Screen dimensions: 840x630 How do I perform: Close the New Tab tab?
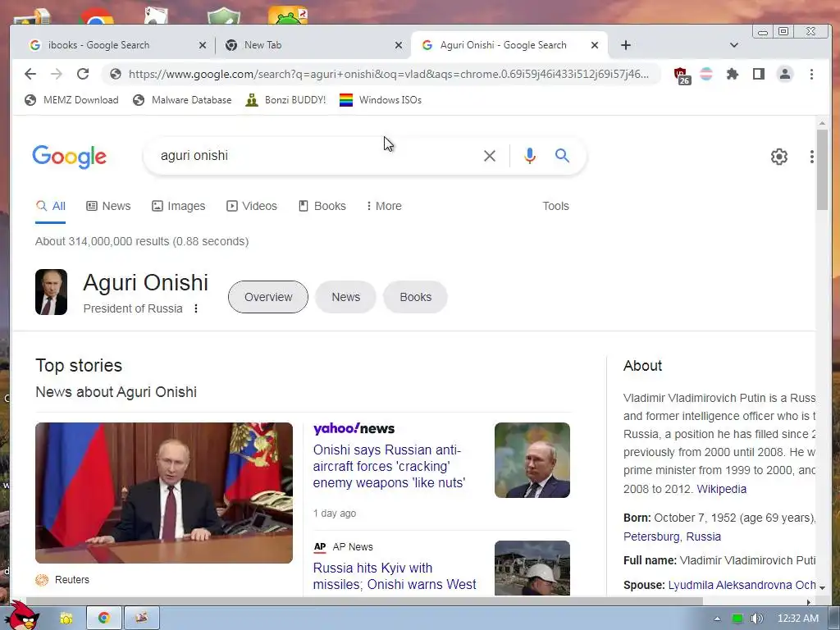click(399, 46)
